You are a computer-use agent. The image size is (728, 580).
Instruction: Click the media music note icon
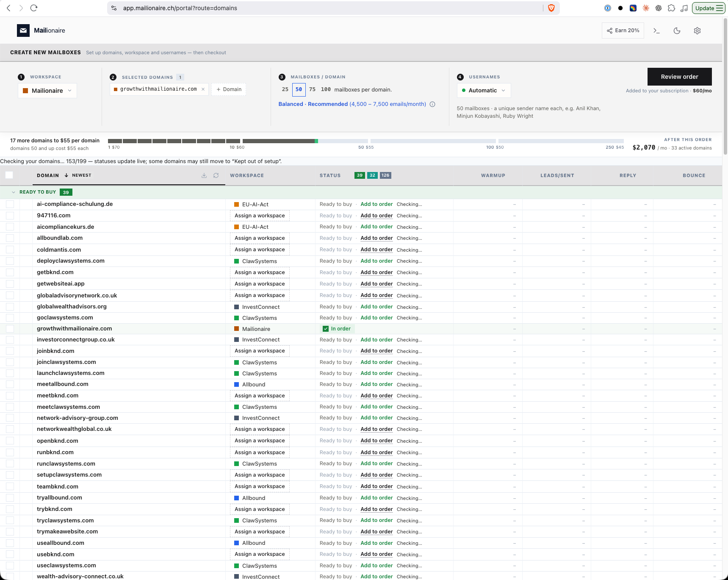[x=684, y=8]
